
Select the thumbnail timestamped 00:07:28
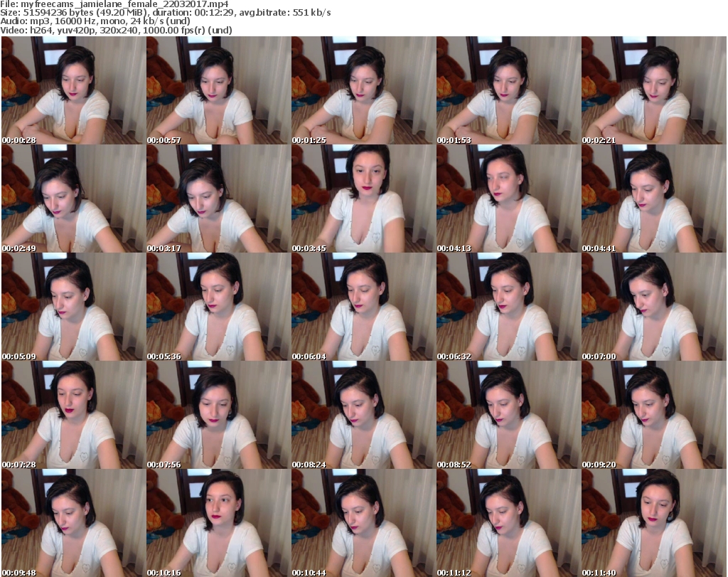click(73, 415)
